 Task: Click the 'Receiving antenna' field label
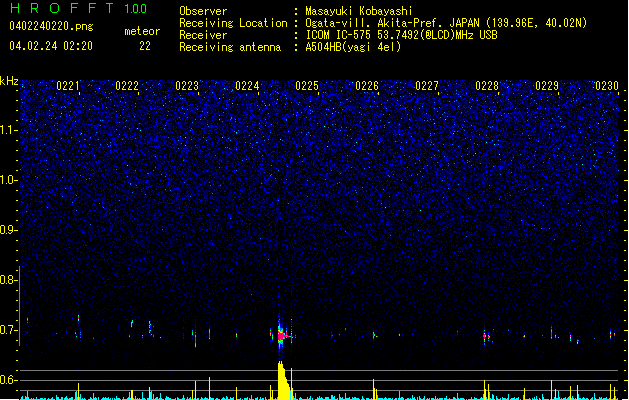[x=230, y=47]
